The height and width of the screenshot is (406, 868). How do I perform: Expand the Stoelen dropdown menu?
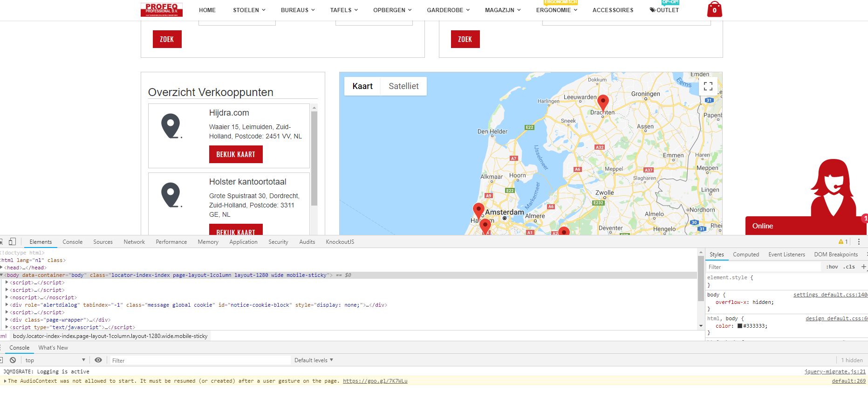(249, 10)
